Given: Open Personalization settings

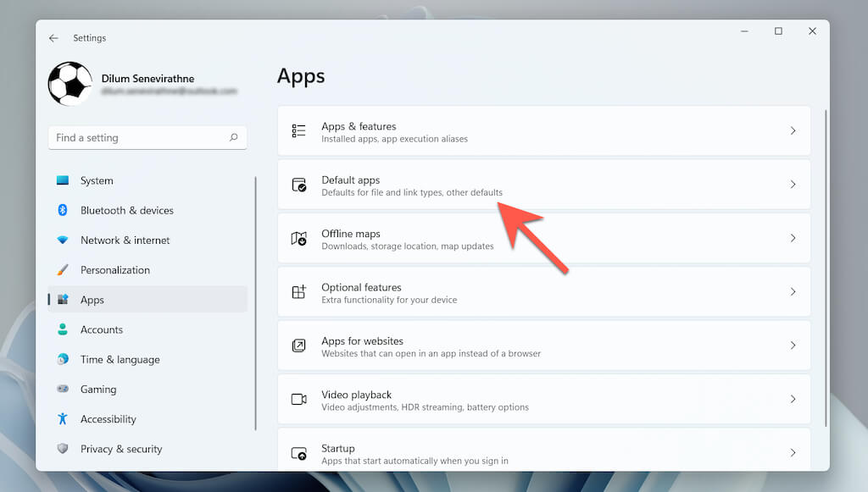Looking at the screenshot, I should pyautogui.click(x=115, y=270).
